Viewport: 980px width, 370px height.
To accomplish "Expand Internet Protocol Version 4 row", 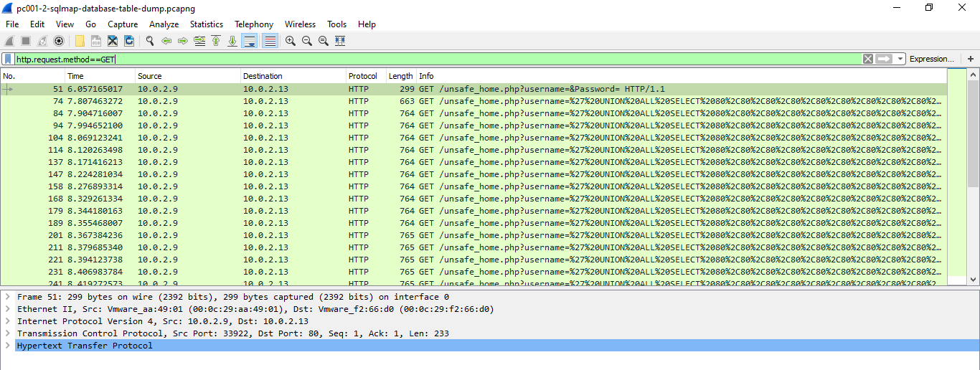I will click(7, 321).
